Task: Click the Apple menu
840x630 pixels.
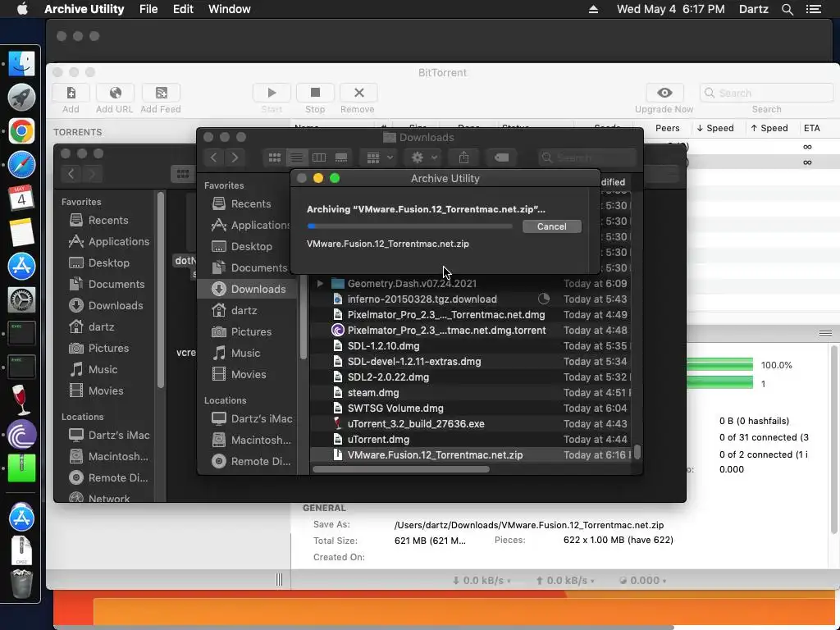Action: tap(22, 9)
